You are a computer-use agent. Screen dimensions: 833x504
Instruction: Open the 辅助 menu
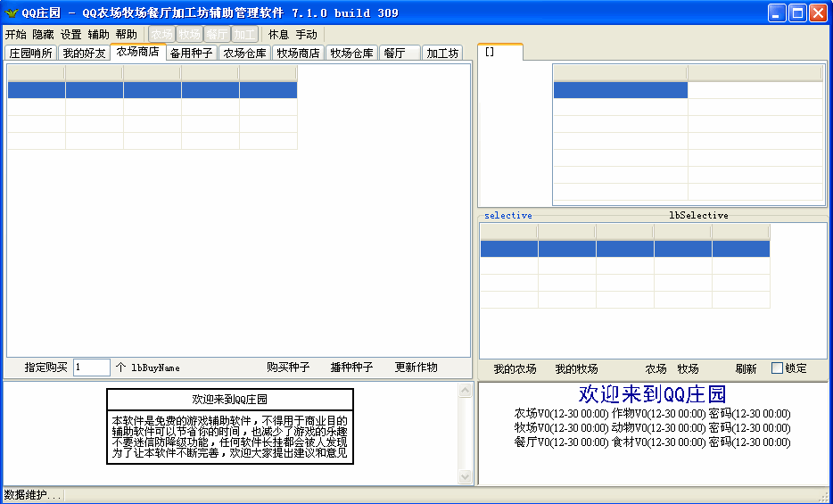[98, 35]
